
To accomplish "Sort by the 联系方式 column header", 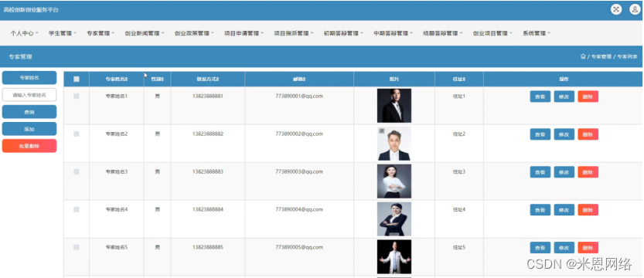I will tap(208, 79).
